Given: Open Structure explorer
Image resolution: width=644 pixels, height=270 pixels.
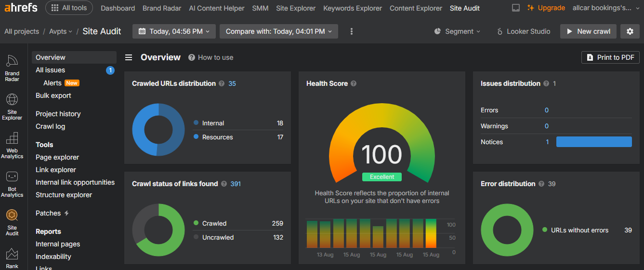Looking at the screenshot, I should pos(64,195).
